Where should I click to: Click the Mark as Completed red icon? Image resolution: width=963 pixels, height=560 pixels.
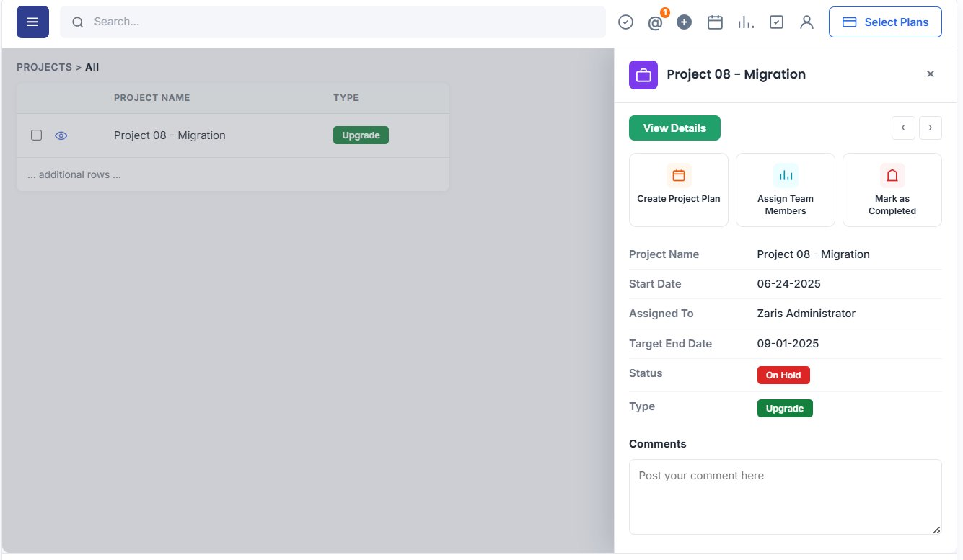[892, 175]
